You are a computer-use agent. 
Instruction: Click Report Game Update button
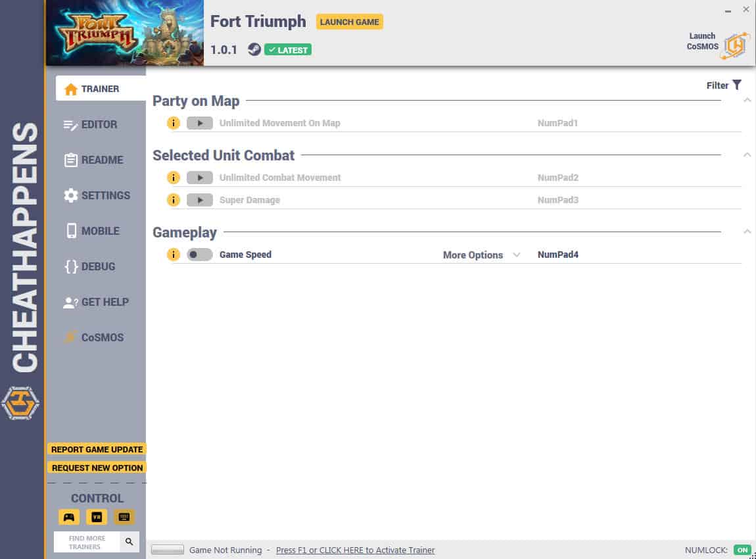(97, 449)
